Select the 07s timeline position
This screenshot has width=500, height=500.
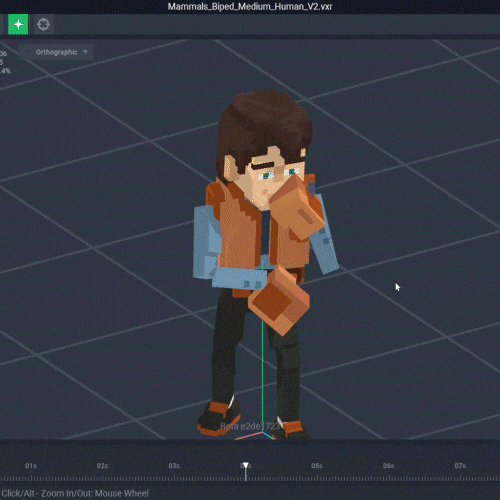(460, 466)
